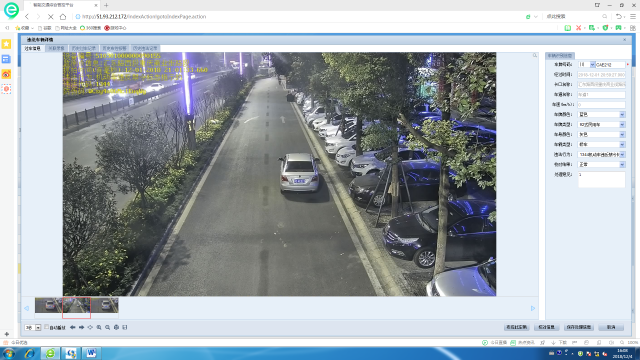Open new browser tab with plus

106,5
